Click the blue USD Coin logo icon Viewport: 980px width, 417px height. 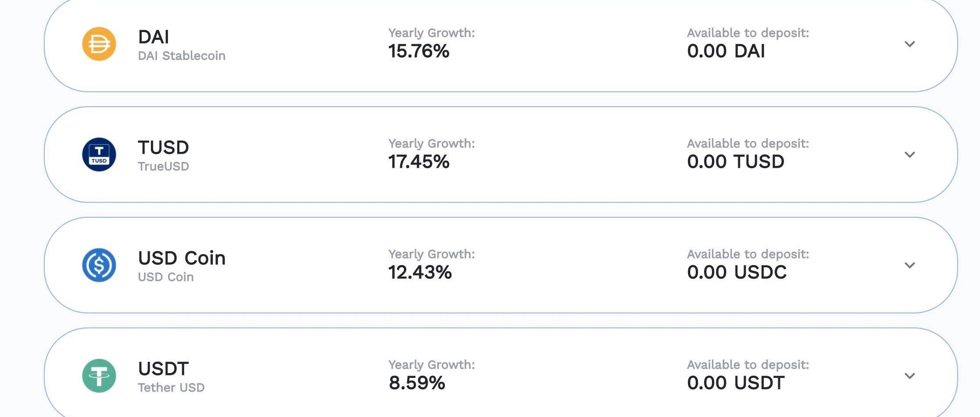(99, 265)
